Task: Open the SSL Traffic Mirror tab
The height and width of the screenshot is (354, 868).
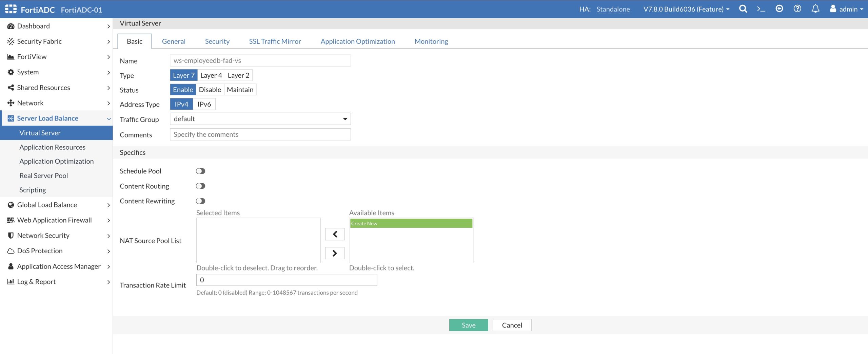Action: point(275,41)
